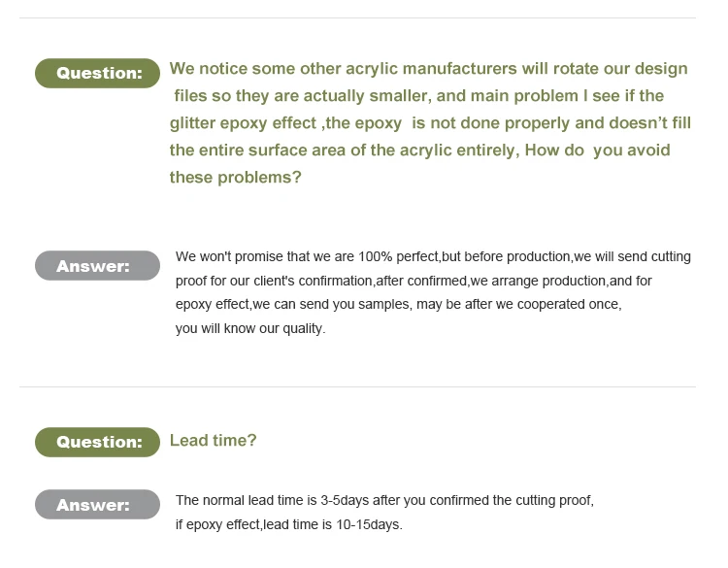Click the line starting 'the entire surface area'
The height and width of the screenshot is (568, 728).
click(x=419, y=150)
